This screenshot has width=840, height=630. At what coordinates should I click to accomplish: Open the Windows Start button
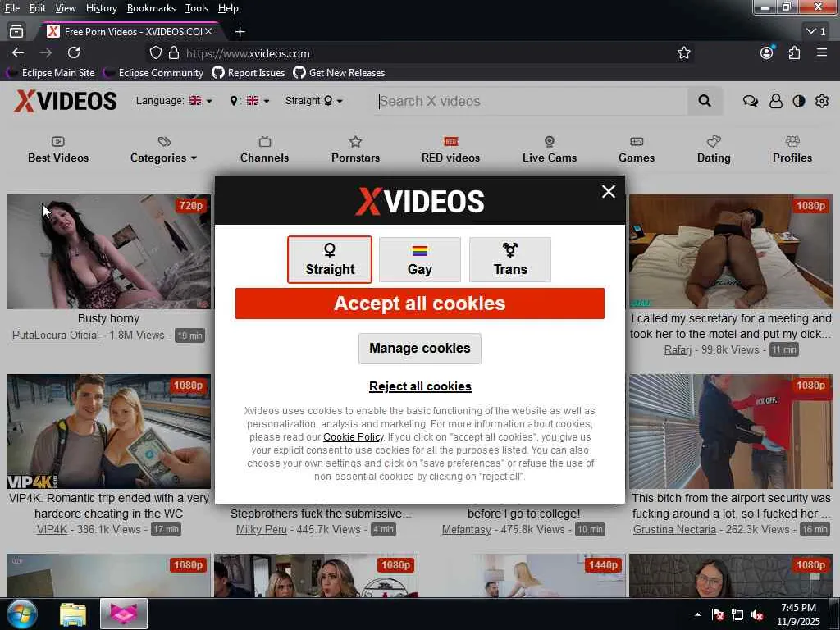tap(22, 614)
